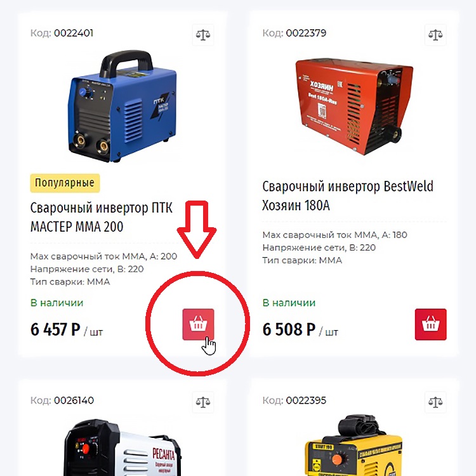Open Ресанта welding inverter image
476x476 pixels.
(x=122, y=447)
